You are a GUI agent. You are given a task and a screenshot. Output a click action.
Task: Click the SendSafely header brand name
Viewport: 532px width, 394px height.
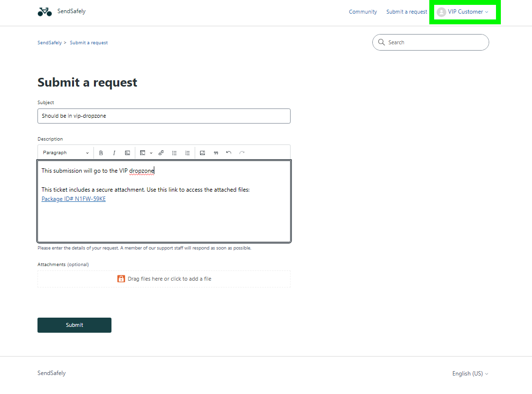(72, 11)
